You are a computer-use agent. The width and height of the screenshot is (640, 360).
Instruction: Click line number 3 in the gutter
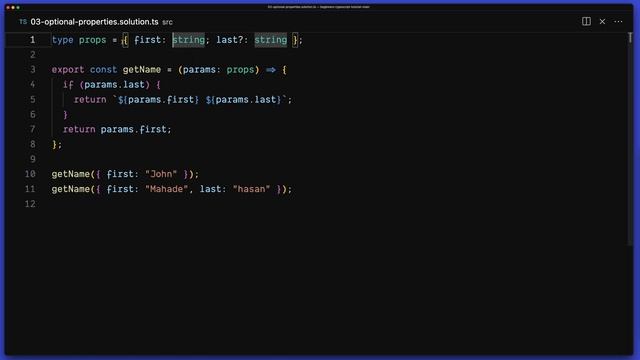point(33,70)
